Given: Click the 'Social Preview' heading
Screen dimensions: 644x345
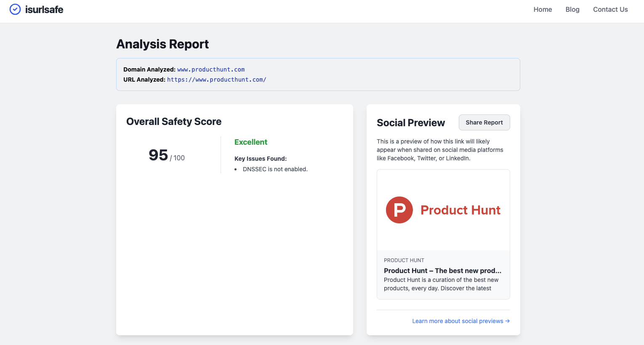Looking at the screenshot, I should coord(411,123).
